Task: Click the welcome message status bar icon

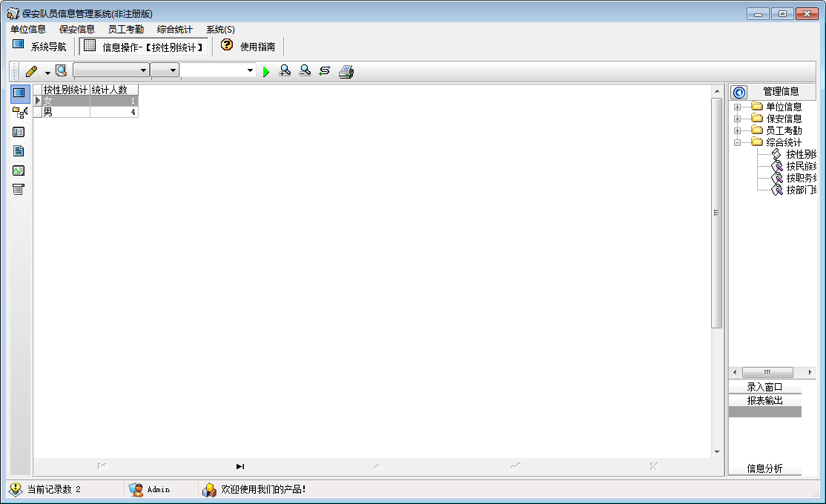Action: click(209, 490)
